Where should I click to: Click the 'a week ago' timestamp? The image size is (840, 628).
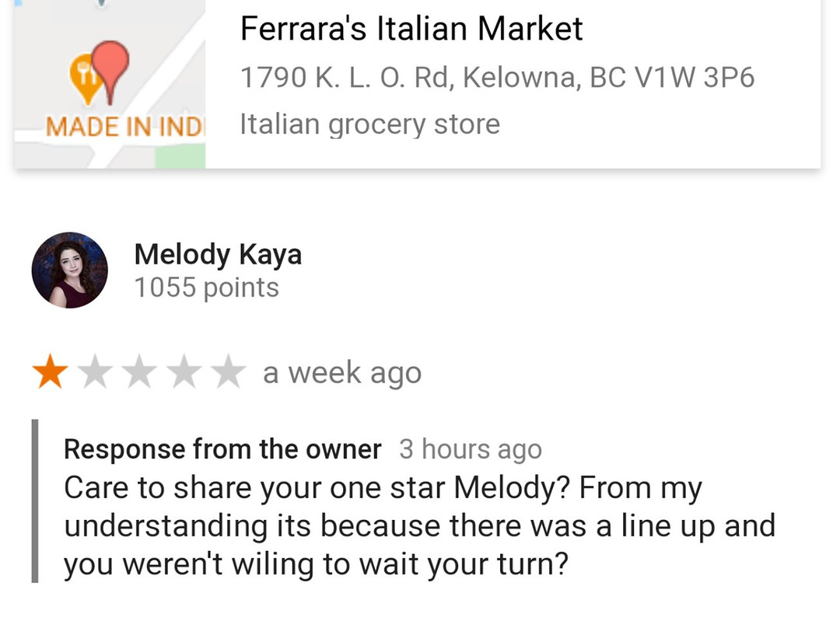(x=342, y=373)
